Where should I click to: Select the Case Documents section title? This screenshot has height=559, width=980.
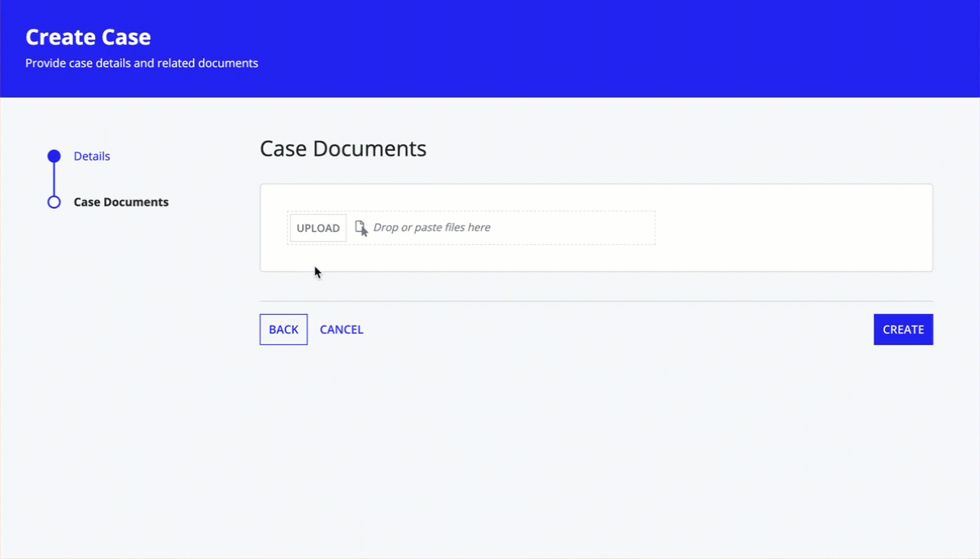[x=343, y=148]
